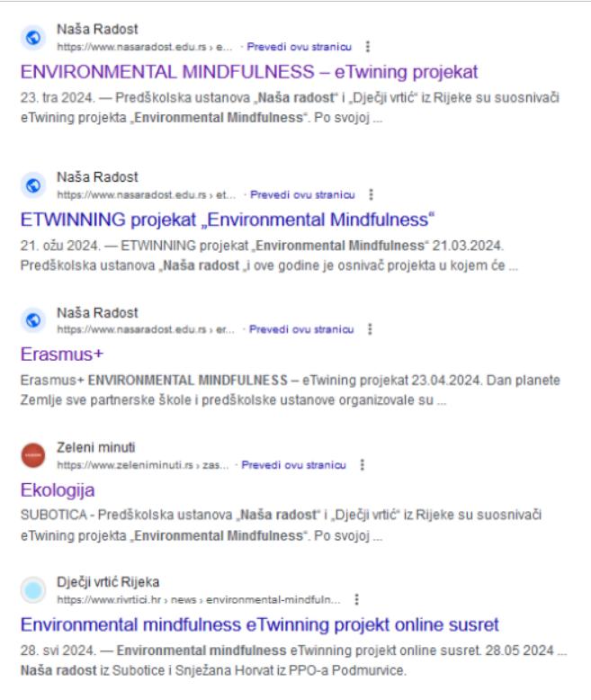Click globe favicon beside ETWINNING projekat result
591x700 pixels.
pos(33,186)
